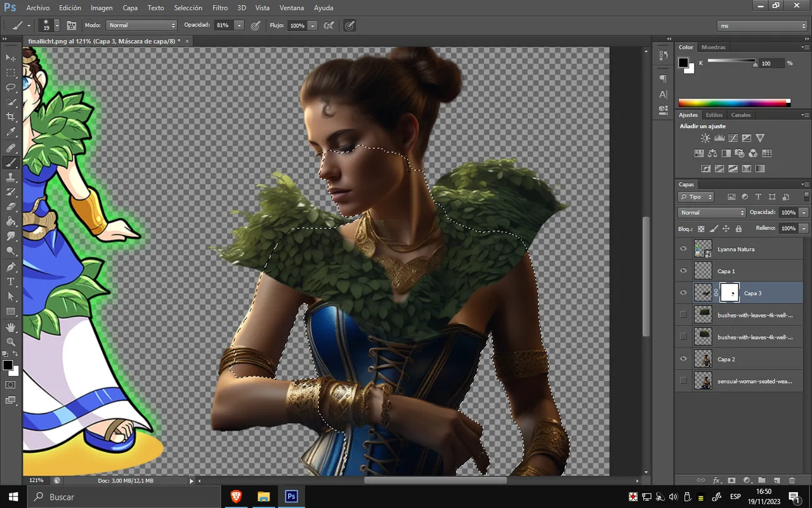Enable airbrush build-up in options bar

[329, 25]
